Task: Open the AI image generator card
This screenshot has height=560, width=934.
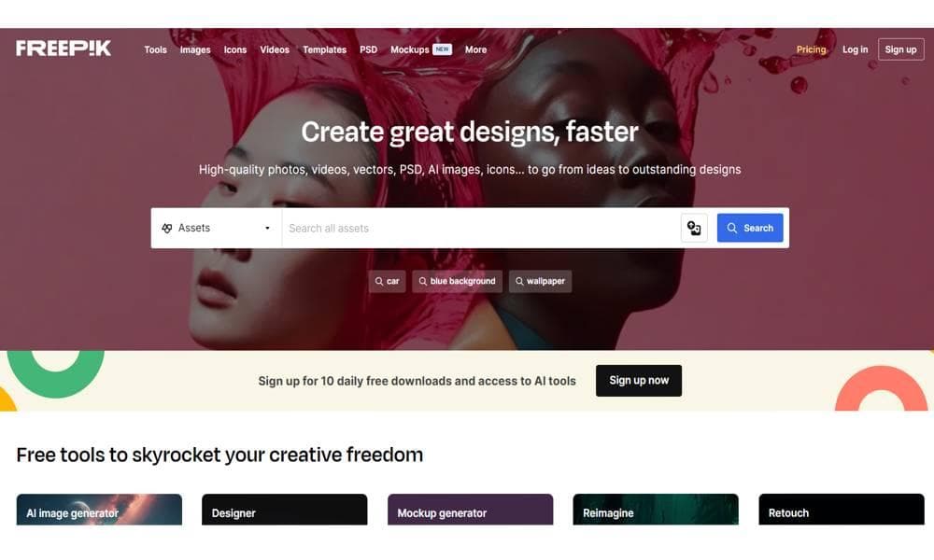Action: click(100, 510)
